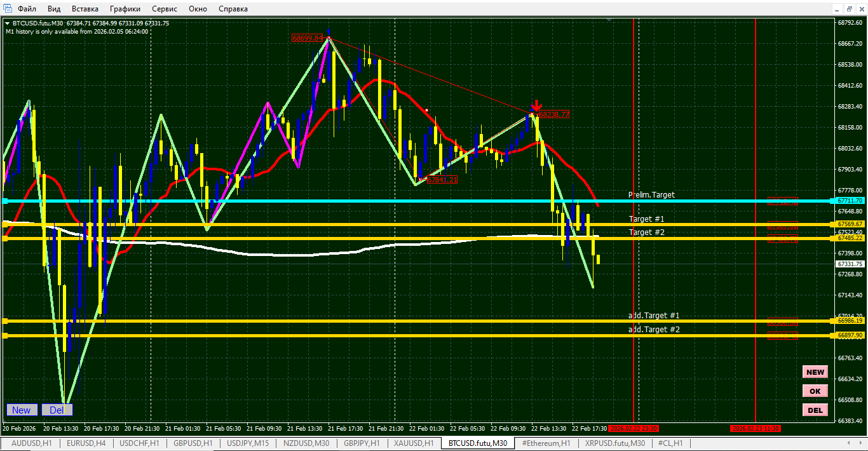Click the MetaTrader application icon beside Файл

click(x=7, y=9)
